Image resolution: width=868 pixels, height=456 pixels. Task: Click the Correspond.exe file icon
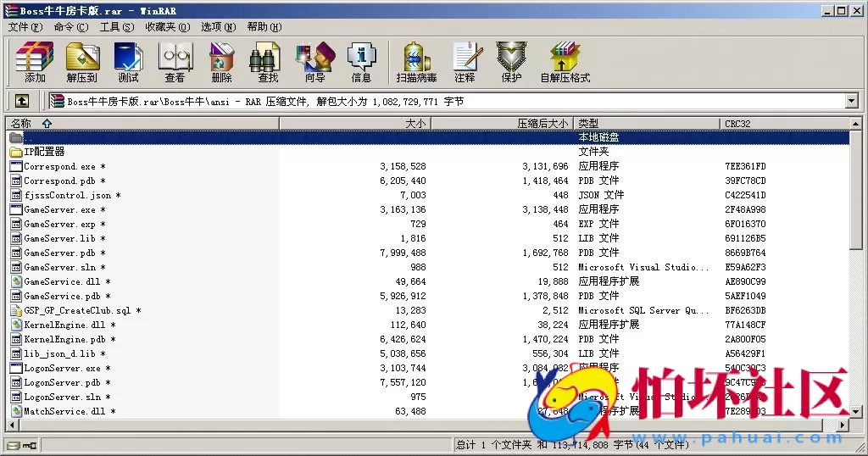pyautogui.click(x=16, y=166)
